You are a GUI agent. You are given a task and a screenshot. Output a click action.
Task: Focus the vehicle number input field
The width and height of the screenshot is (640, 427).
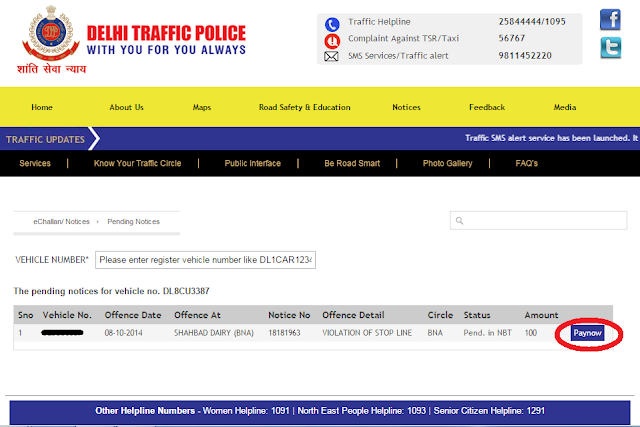pos(205,260)
